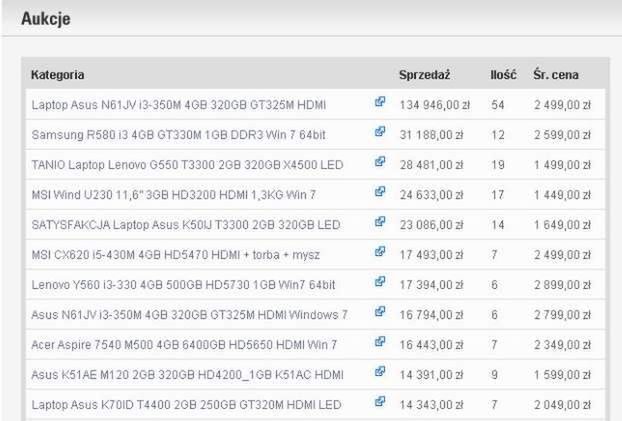Click the Sprzedaż column header

[424, 75]
